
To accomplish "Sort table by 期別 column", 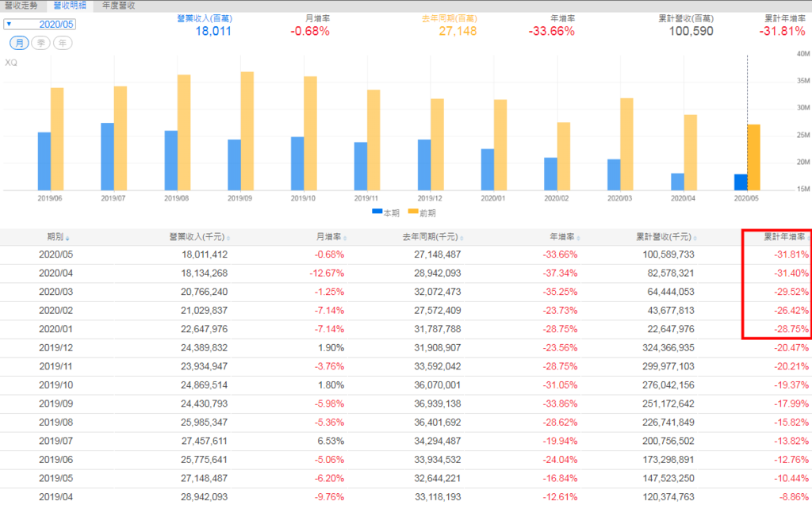I will [57, 237].
